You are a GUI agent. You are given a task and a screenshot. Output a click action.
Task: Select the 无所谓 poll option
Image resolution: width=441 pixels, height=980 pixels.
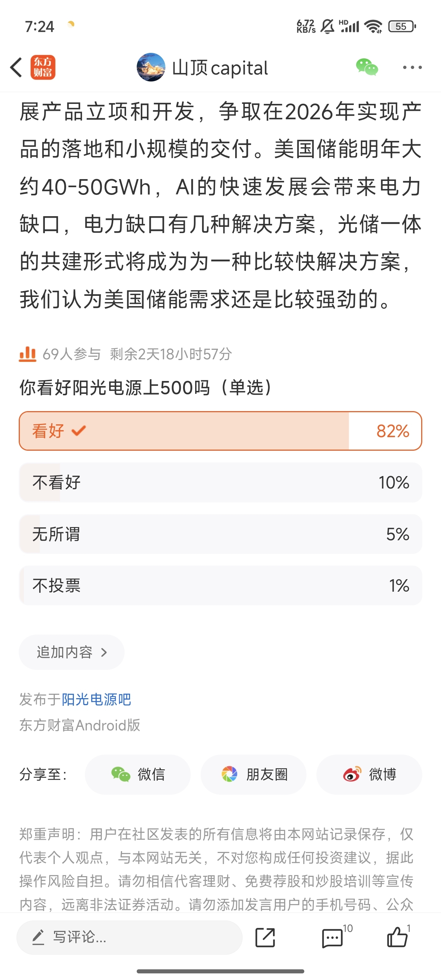(220, 534)
